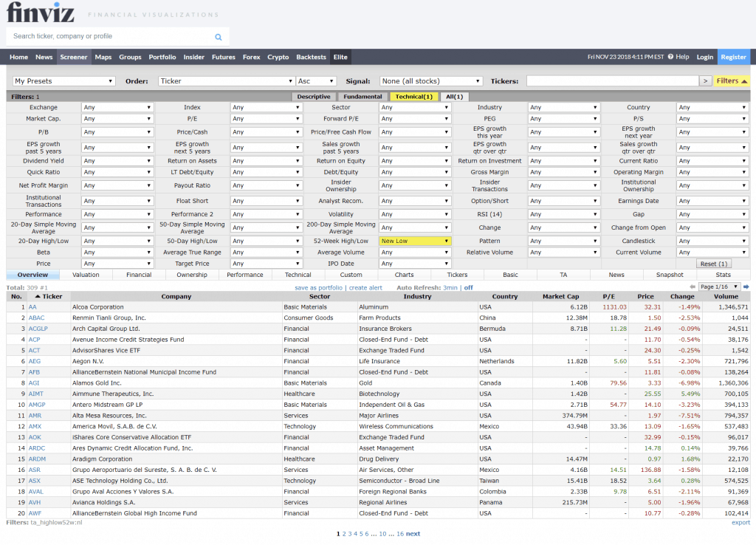This screenshot has height=545, width=756.
Task: Switch to Descriptive filter tab
Action: 314,97
